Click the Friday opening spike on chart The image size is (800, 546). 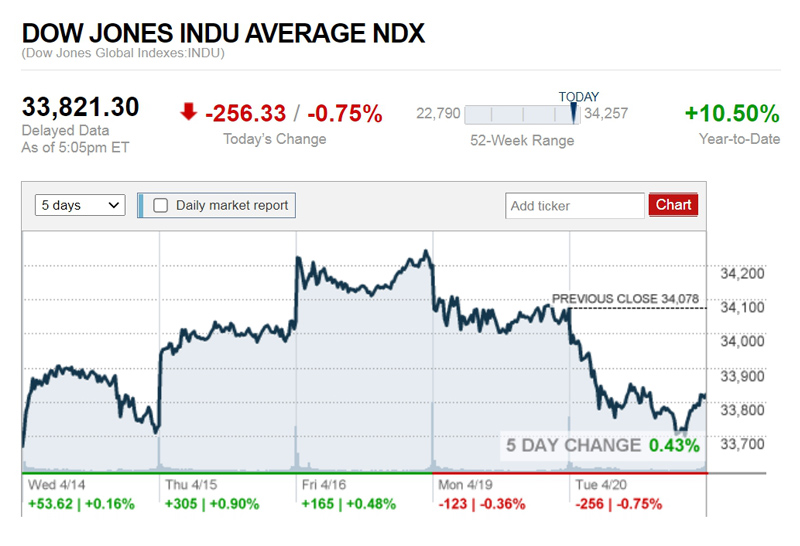pyautogui.click(x=297, y=262)
